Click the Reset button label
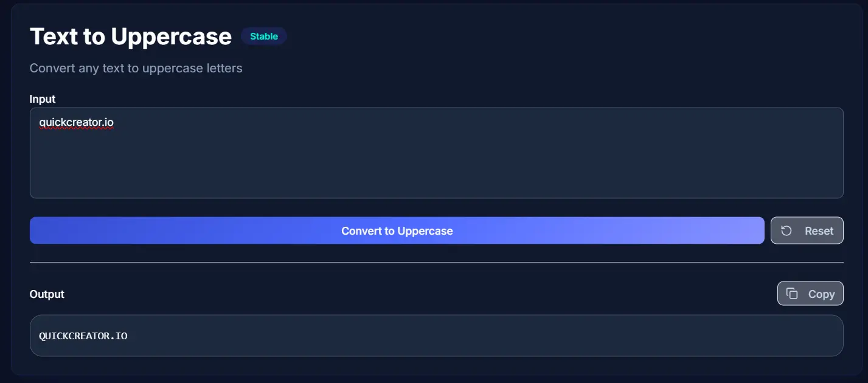The height and width of the screenshot is (383, 868). point(819,231)
